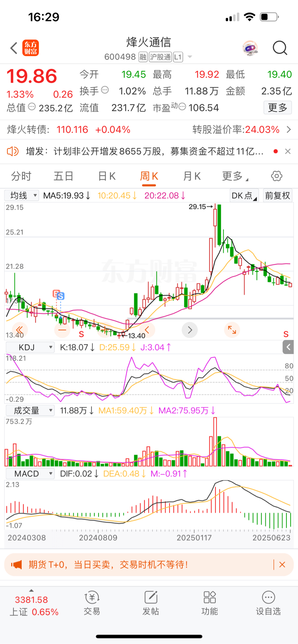Tap the red S marker at far right
The height and width of the screenshot is (644, 298).
point(286,334)
